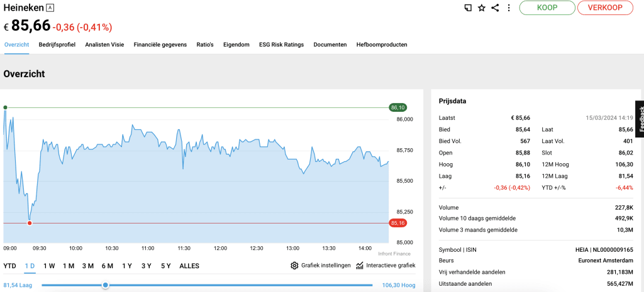Click the green 86,10 high price marker
644x292 pixels.
tap(397, 107)
